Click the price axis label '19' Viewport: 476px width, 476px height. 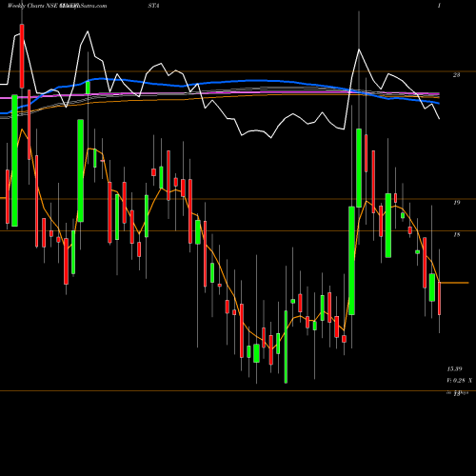(456, 203)
